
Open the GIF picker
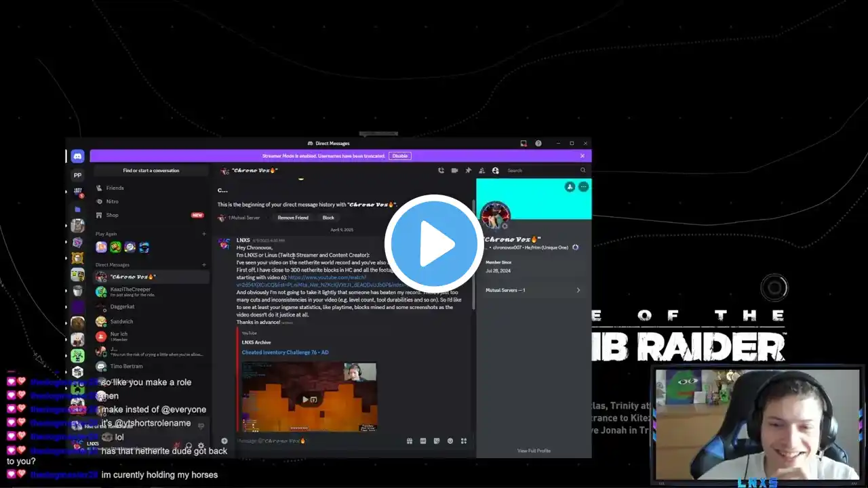tap(423, 441)
